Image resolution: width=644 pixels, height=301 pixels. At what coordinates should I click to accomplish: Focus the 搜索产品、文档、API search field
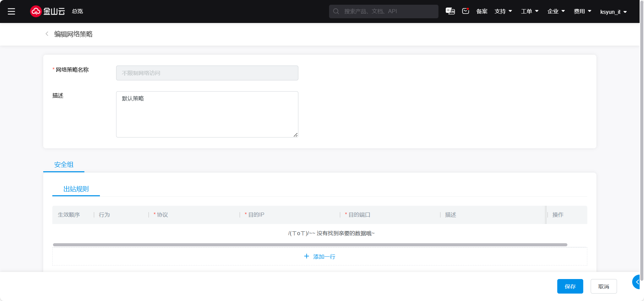[x=383, y=11]
